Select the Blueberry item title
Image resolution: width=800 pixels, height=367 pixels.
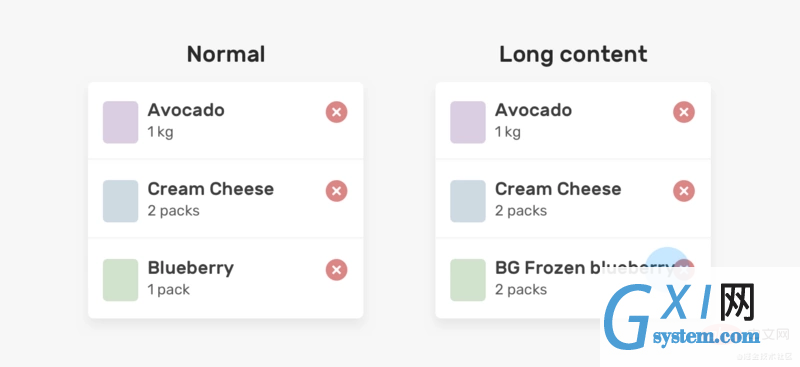click(191, 268)
